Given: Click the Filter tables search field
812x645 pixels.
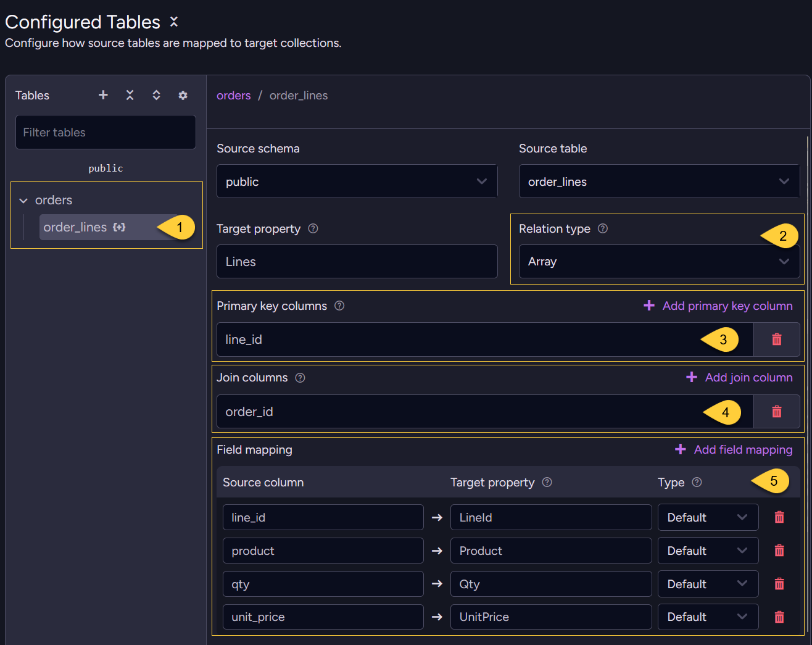Looking at the screenshot, I should (x=106, y=132).
